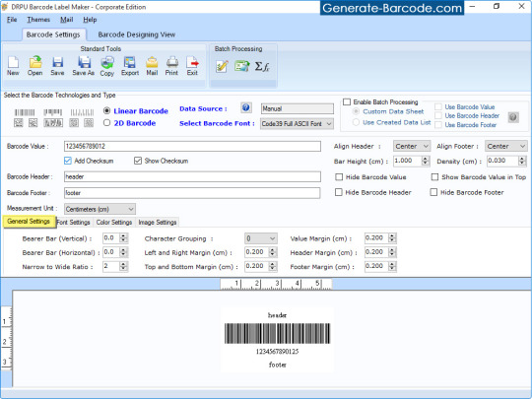The image size is (532, 399).
Task: Expand the Select Barcode Font dropdown
Action: tap(297, 124)
